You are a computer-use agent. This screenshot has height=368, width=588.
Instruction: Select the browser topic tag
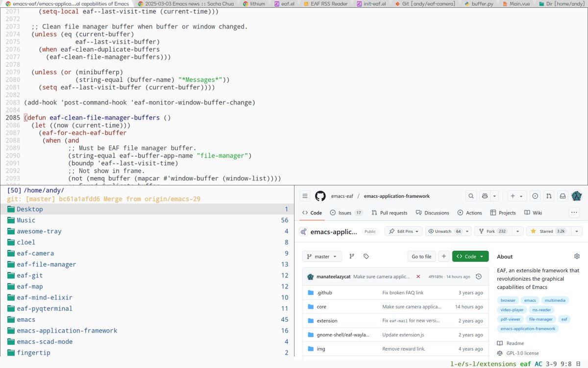point(508,300)
